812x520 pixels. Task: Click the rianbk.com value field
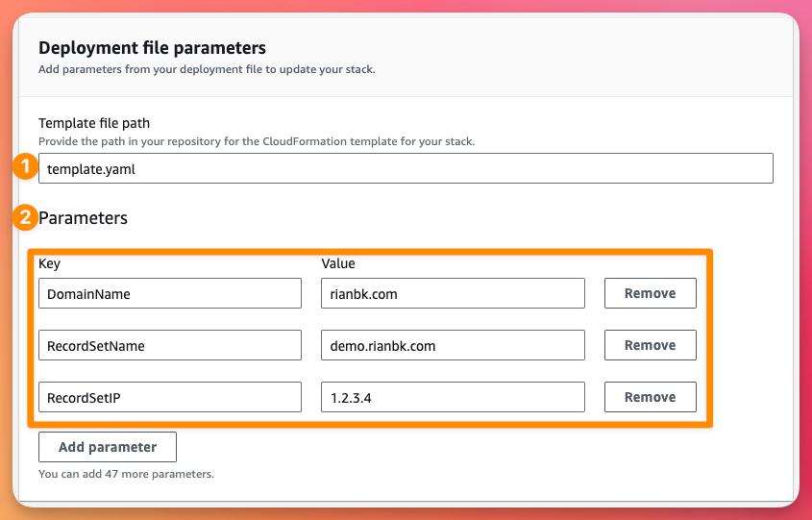pos(453,293)
